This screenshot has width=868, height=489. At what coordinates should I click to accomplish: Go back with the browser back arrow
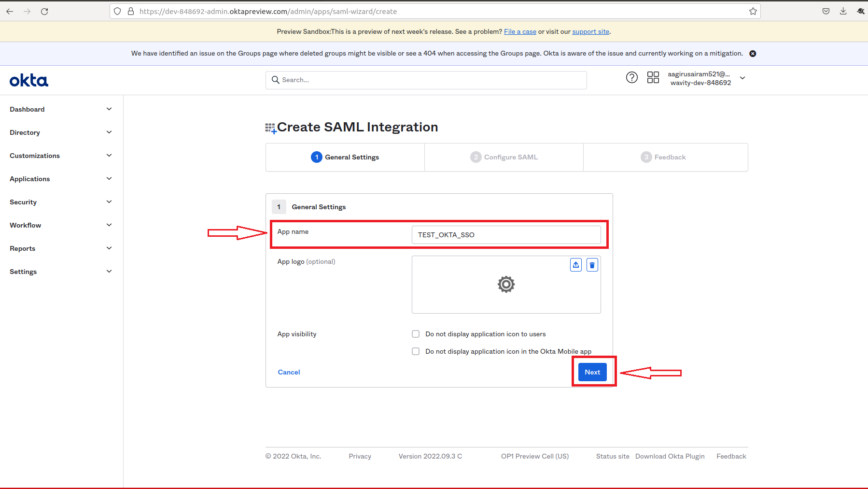[x=10, y=11]
